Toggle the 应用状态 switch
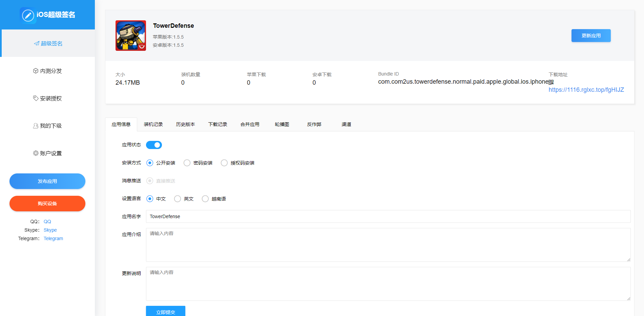This screenshot has height=316, width=644. [154, 145]
